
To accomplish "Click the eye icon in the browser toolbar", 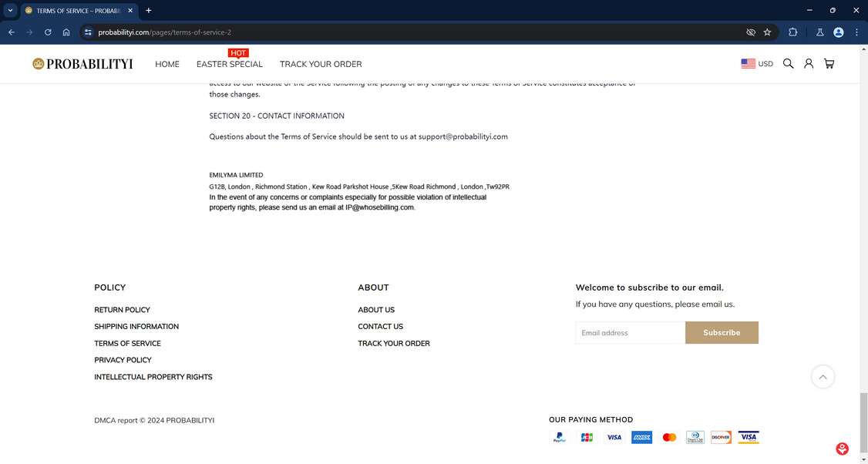I will point(750,32).
